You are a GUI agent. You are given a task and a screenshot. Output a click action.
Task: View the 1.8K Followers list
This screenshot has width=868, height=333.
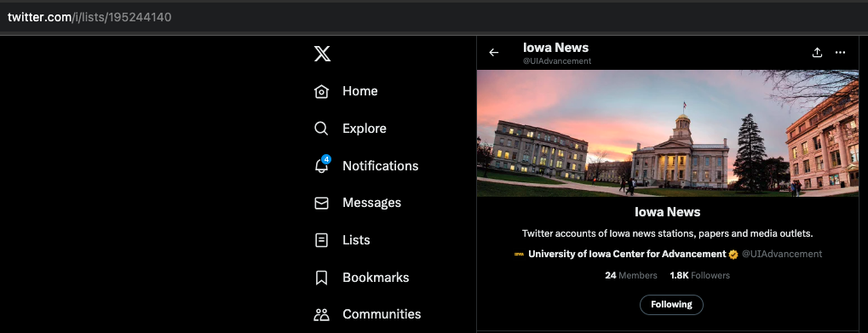(x=699, y=275)
